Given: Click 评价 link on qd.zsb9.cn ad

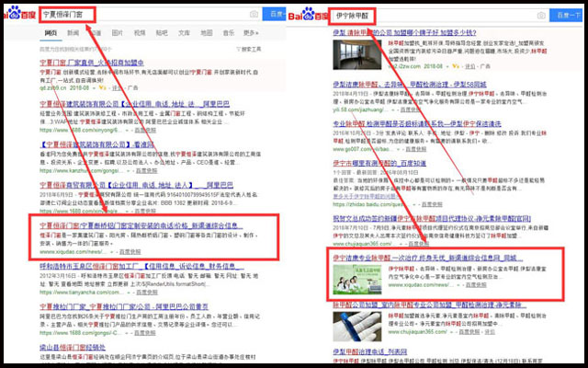Looking at the screenshot, I should [x=117, y=88].
